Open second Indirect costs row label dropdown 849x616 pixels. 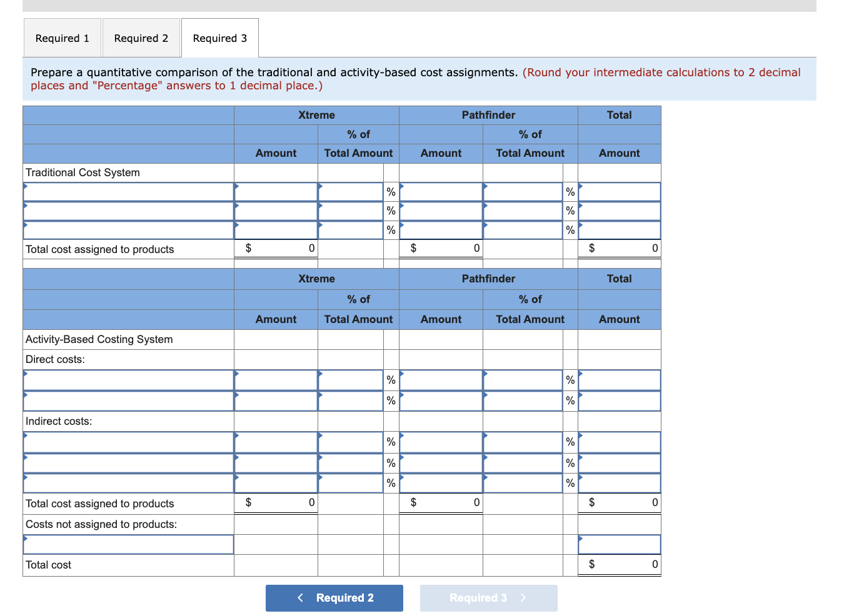point(129,463)
